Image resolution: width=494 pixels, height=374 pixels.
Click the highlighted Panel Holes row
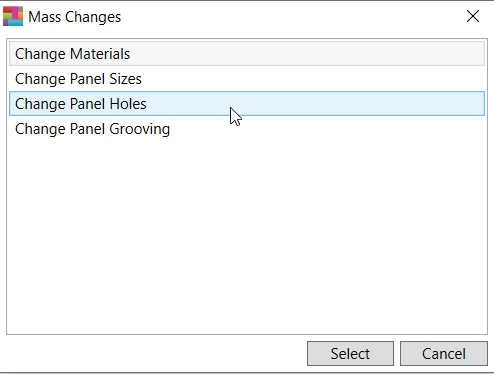tap(247, 104)
